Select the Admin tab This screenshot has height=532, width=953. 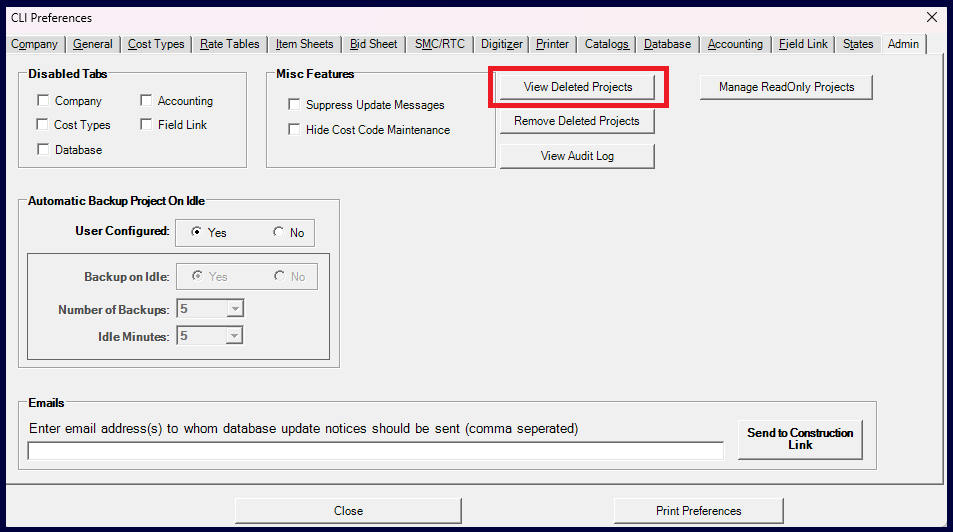903,44
